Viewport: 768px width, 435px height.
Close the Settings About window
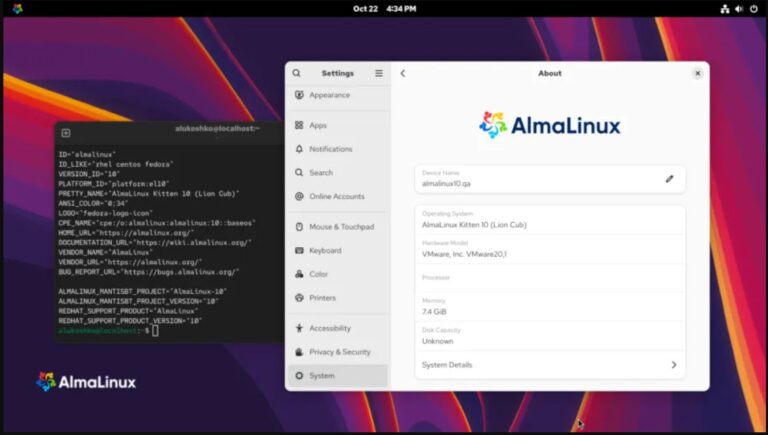click(x=697, y=73)
